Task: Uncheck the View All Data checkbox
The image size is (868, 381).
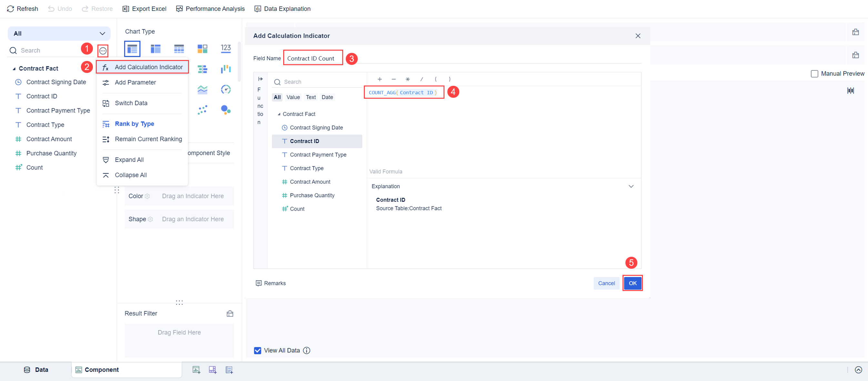Action: pyautogui.click(x=257, y=350)
